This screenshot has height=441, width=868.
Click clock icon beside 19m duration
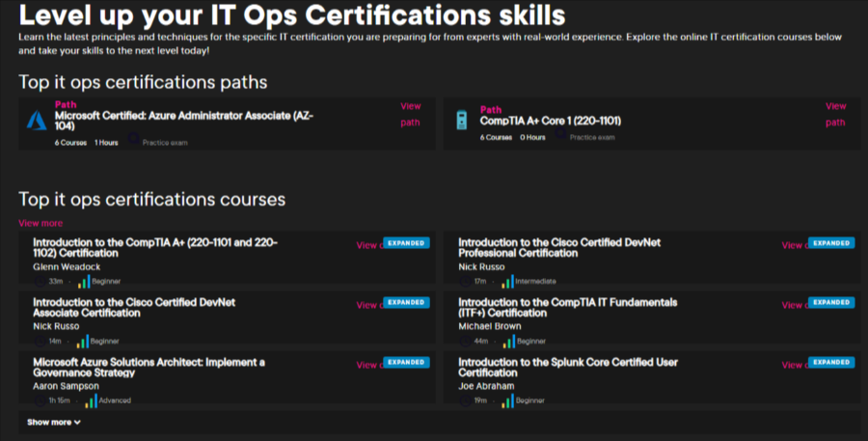pos(466,400)
